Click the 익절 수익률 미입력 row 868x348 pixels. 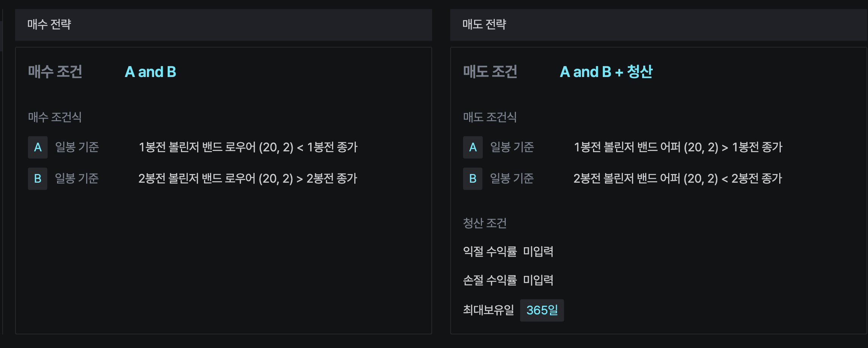[508, 251]
